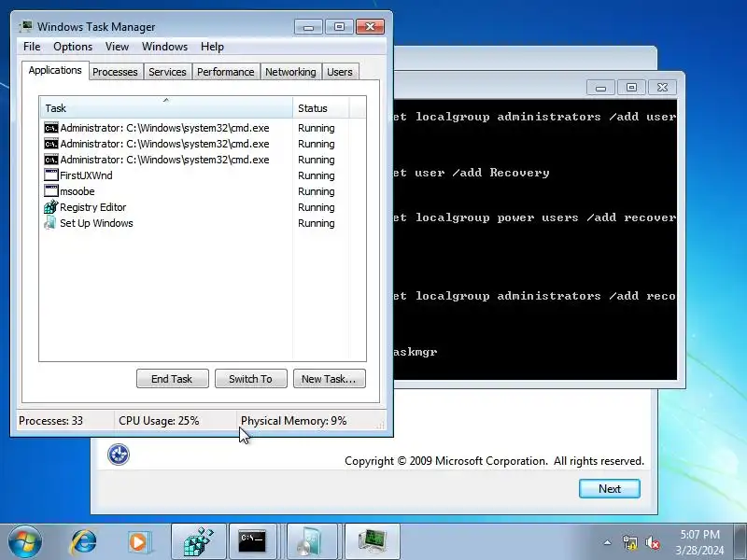747x560 pixels.
Task: Minimize the Command Prompt window
Action: pos(600,88)
